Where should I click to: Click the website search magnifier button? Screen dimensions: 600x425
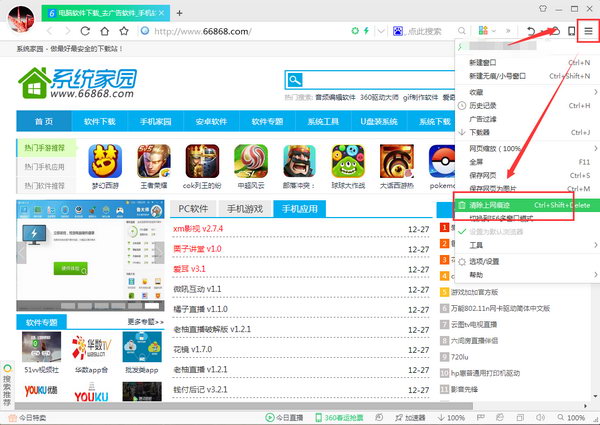click(295, 80)
